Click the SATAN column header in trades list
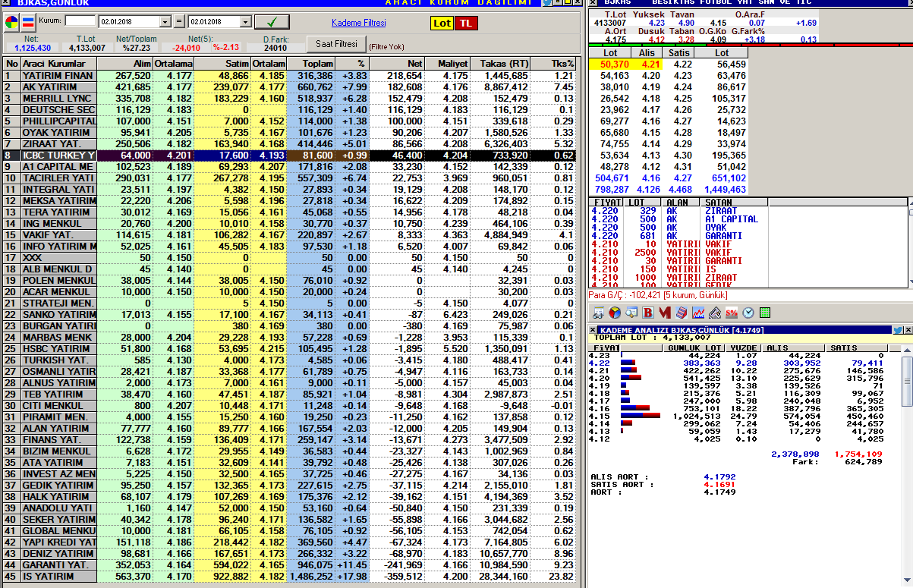The width and height of the screenshot is (913, 588). (x=735, y=202)
